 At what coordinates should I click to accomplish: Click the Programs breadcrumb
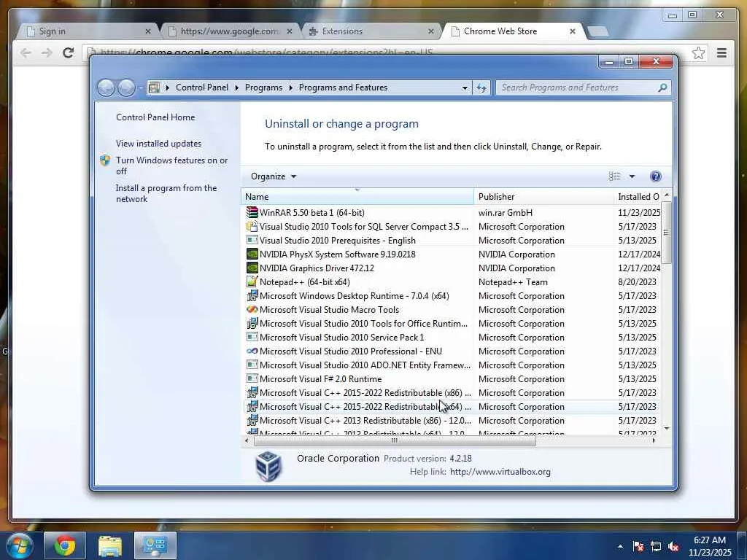263,87
